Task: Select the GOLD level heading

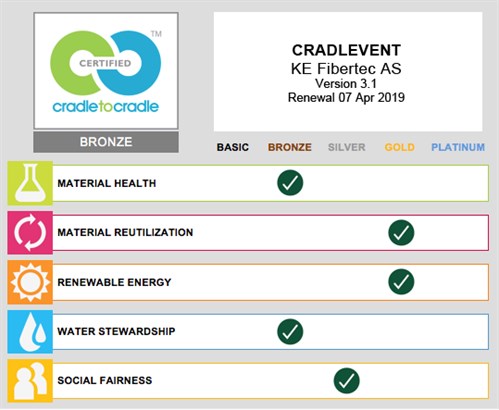Action: click(x=400, y=147)
